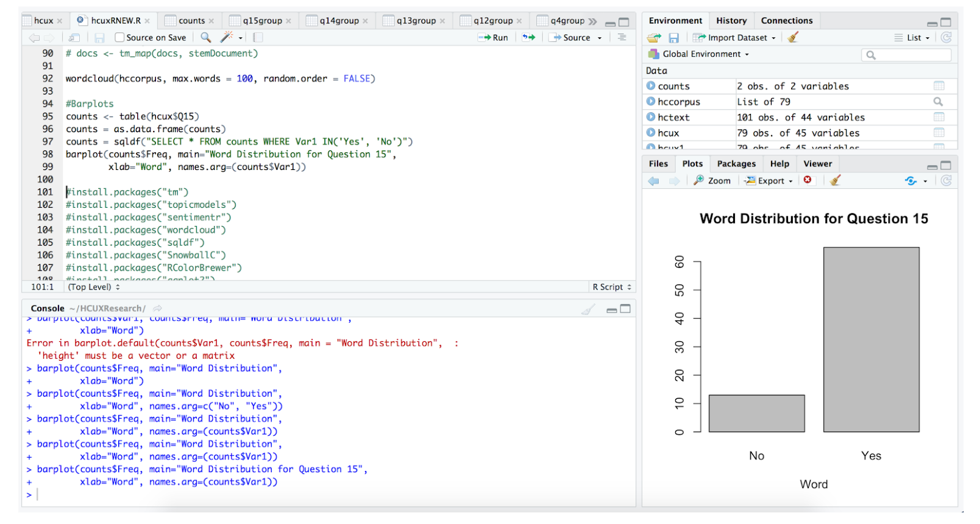The height and width of the screenshot is (524, 980).
Task: Click the re-run previous code icon
Action: (x=528, y=37)
